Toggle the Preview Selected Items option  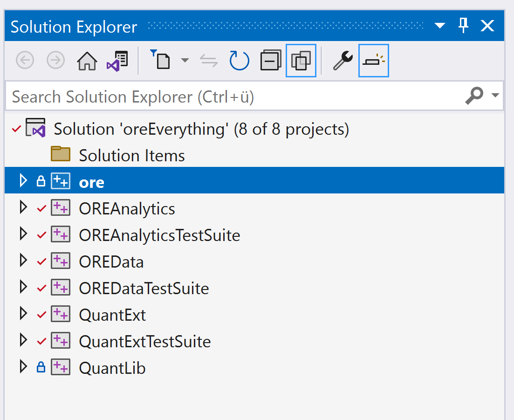[373, 60]
